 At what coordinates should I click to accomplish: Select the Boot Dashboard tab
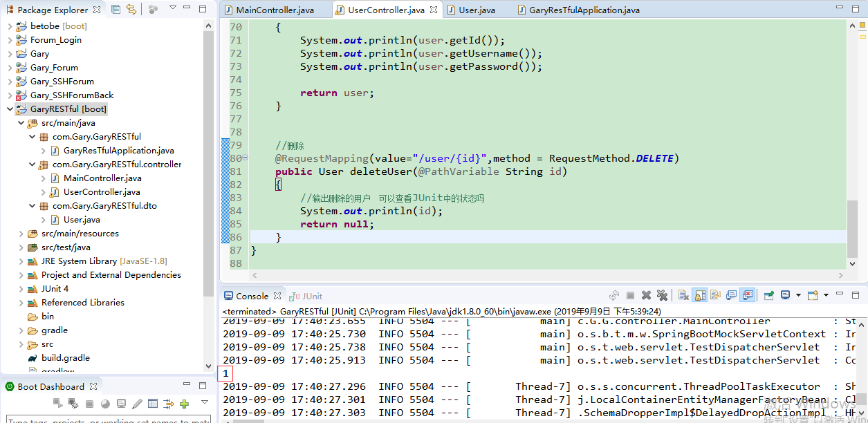pos(50,386)
